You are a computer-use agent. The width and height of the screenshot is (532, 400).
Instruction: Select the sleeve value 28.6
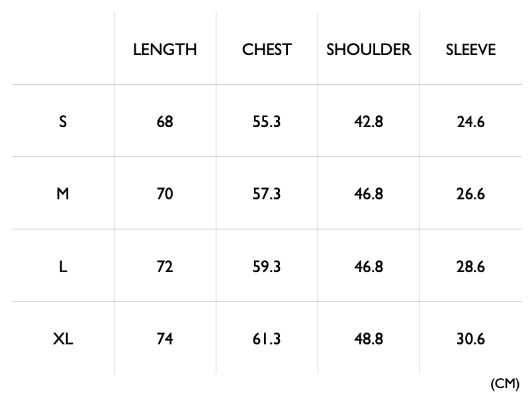(470, 266)
